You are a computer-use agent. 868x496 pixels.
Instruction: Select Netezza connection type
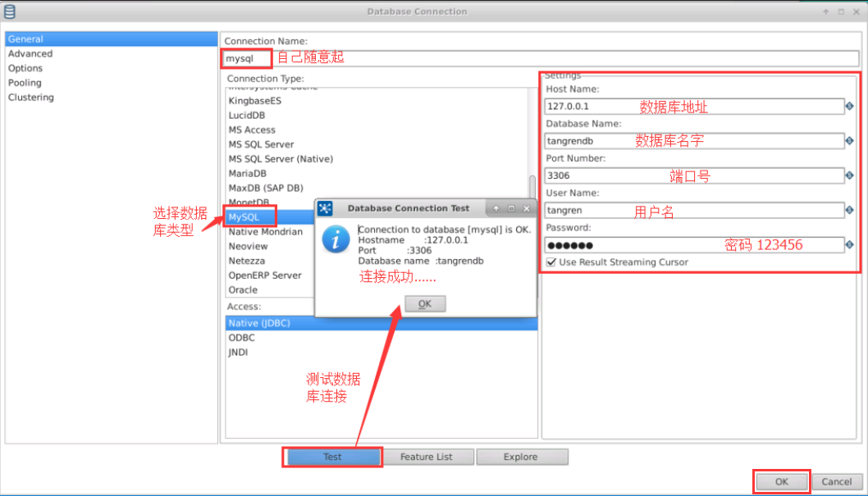(247, 261)
